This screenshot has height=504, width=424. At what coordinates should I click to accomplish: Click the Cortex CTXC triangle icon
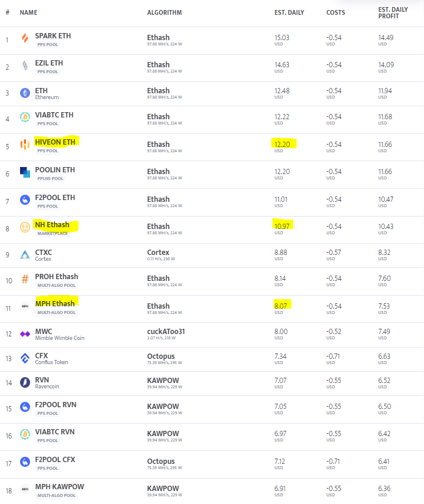pyautogui.click(x=25, y=255)
